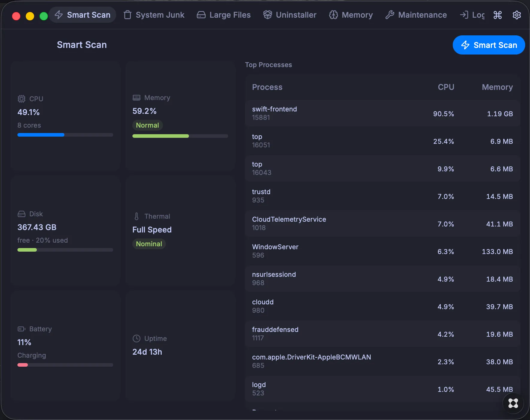Select the nsurlsessiond process row
Screen dimensions: 530x420
pyautogui.click(x=383, y=279)
